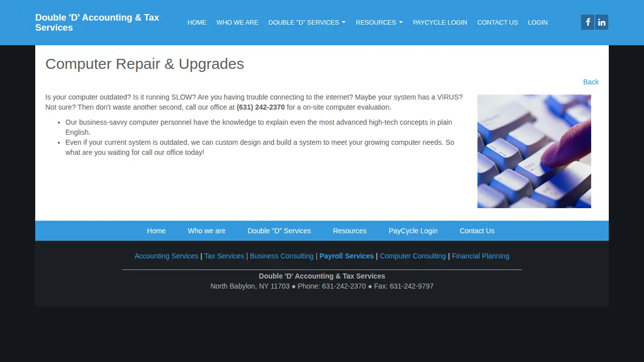Open Double "D" Services in the footer bar
Screen dimensions: 644x362
(279, 231)
